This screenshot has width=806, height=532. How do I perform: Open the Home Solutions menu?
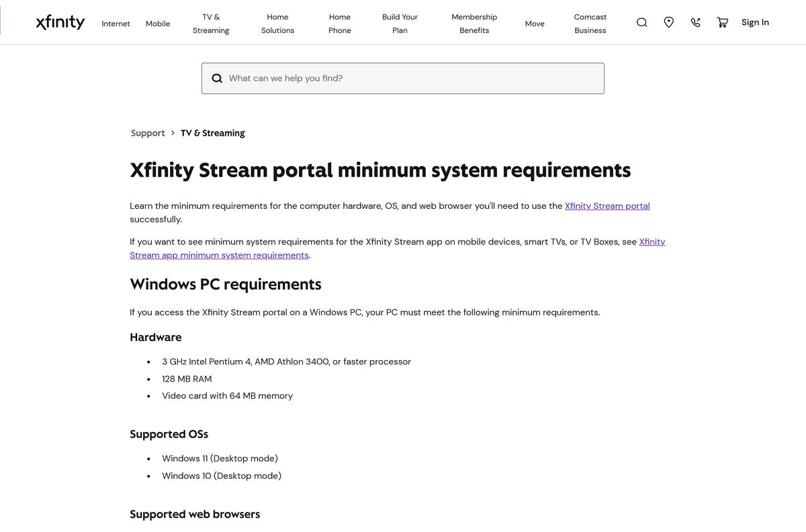(277, 24)
